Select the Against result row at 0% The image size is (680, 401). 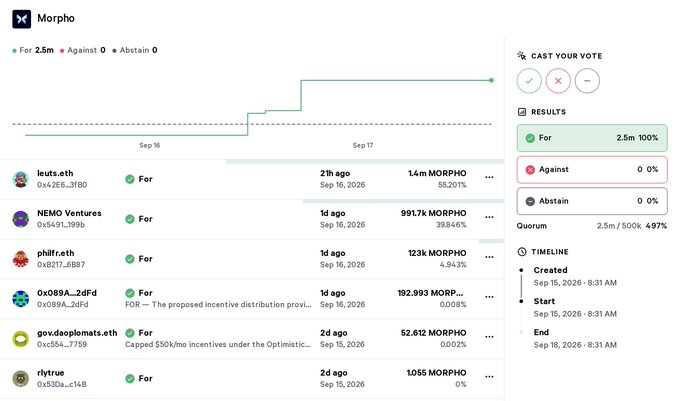click(x=592, y=170)
